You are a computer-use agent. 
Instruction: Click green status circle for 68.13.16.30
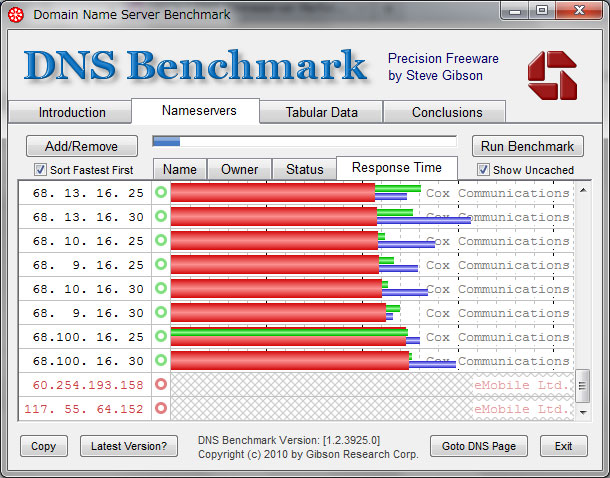point(161,216)
